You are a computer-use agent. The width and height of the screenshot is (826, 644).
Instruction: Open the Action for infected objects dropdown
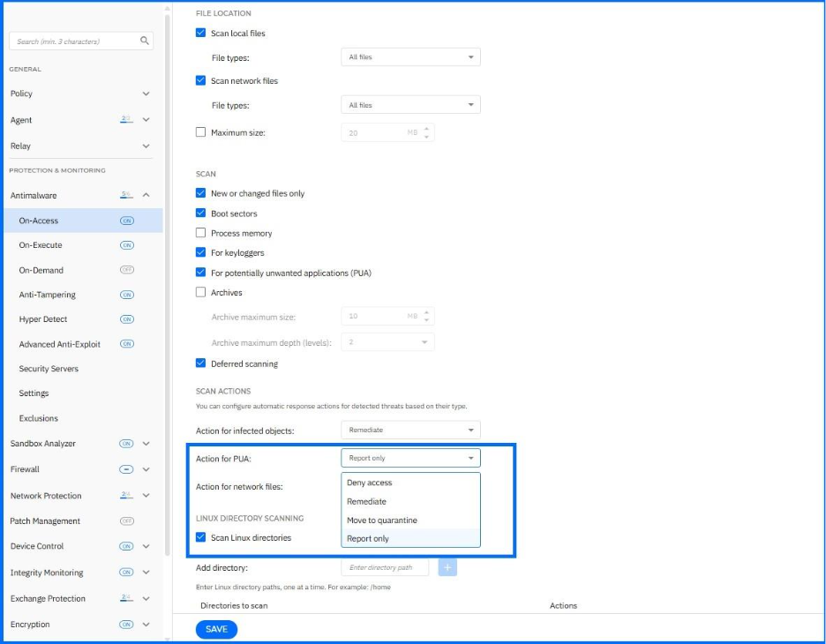(410, 431)
